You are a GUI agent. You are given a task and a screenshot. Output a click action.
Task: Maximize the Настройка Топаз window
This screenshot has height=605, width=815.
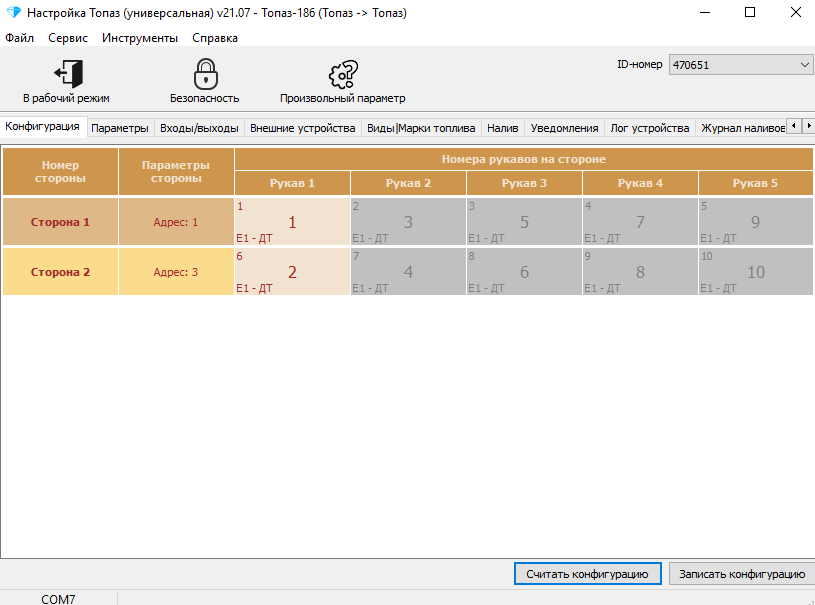click(750, 12)
